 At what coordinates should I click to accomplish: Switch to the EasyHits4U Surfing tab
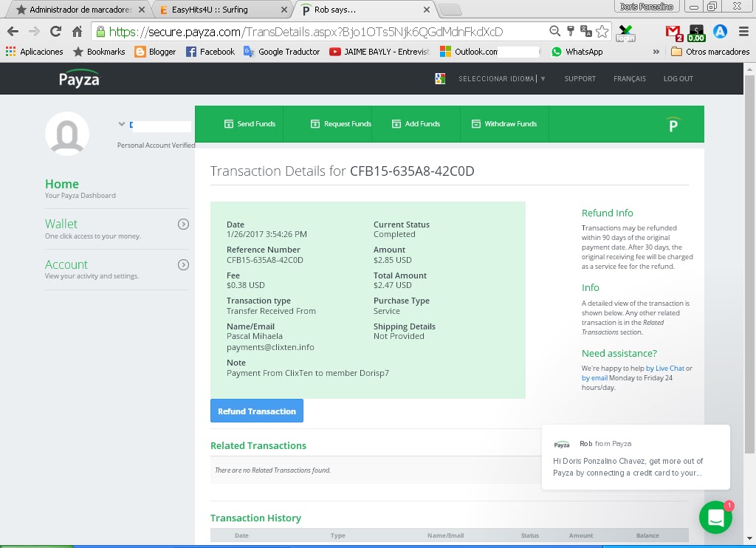pos(221,10)
